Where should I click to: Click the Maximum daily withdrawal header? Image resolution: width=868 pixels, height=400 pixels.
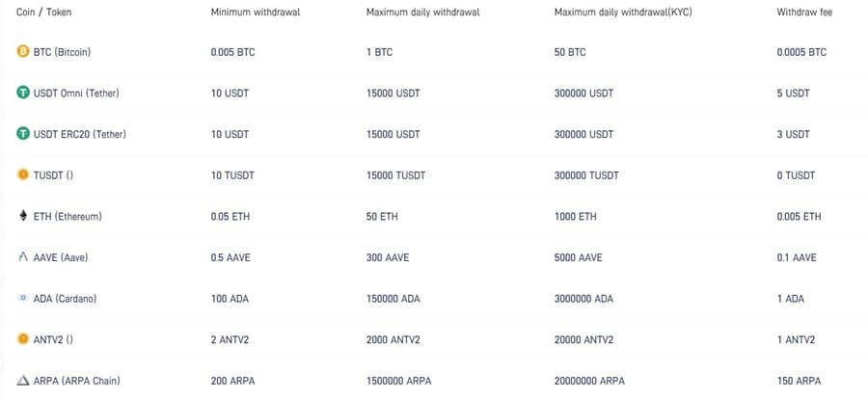coord(422,13)
